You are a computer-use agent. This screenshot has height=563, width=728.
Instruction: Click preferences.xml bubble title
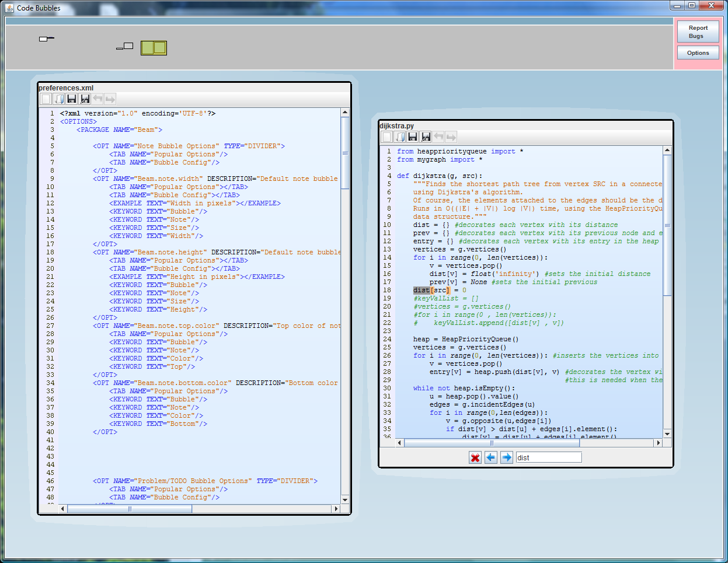66,88
